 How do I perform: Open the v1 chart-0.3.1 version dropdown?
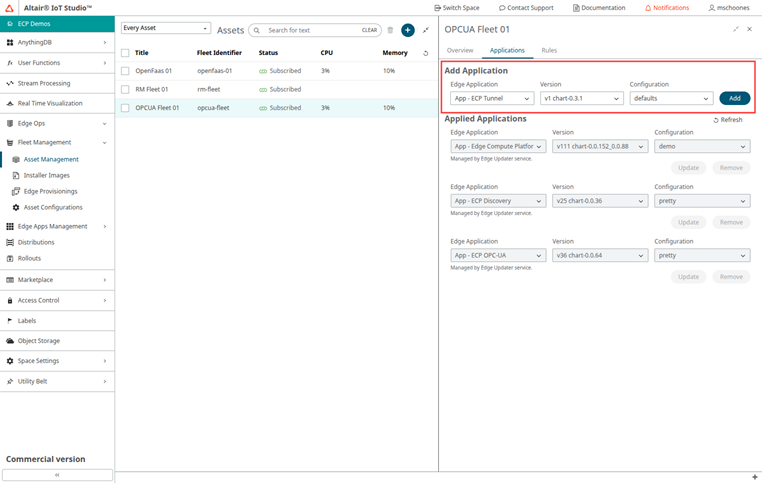click(581, 98)
